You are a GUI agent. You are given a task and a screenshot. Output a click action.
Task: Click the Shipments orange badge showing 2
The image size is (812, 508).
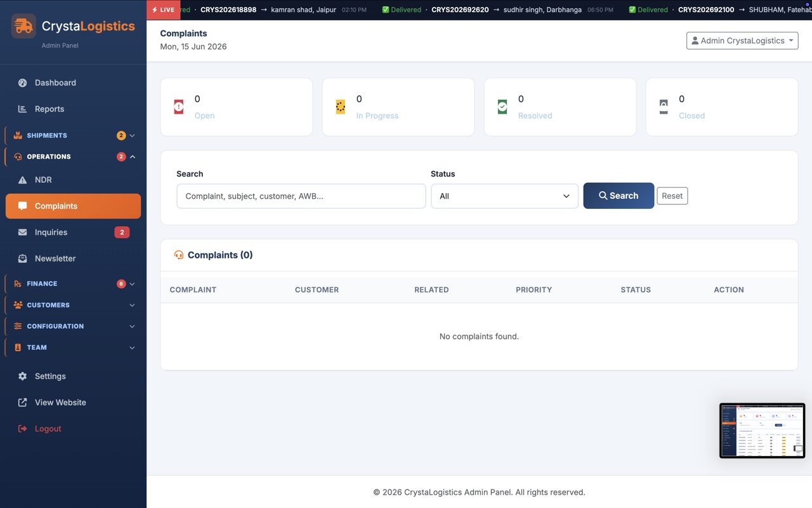[x=121, y=135]
